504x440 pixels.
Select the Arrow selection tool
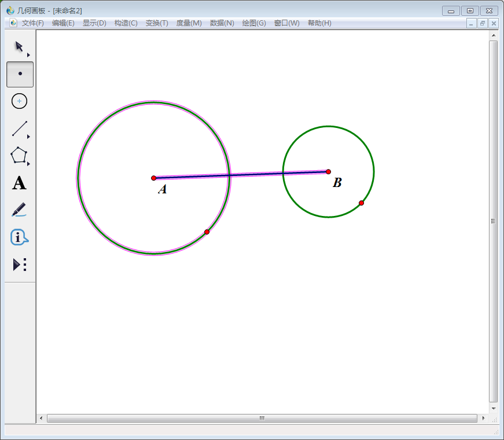(19, 47)
